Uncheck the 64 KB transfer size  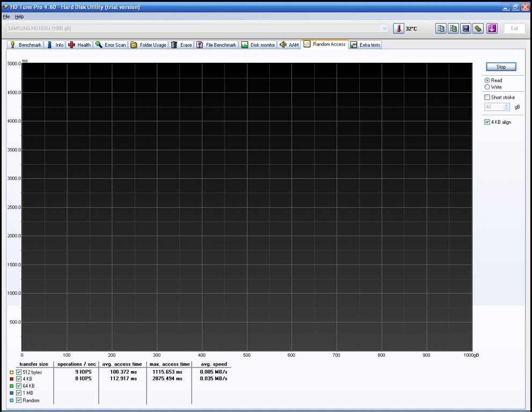pyautogui.click(x=19, y=386)
